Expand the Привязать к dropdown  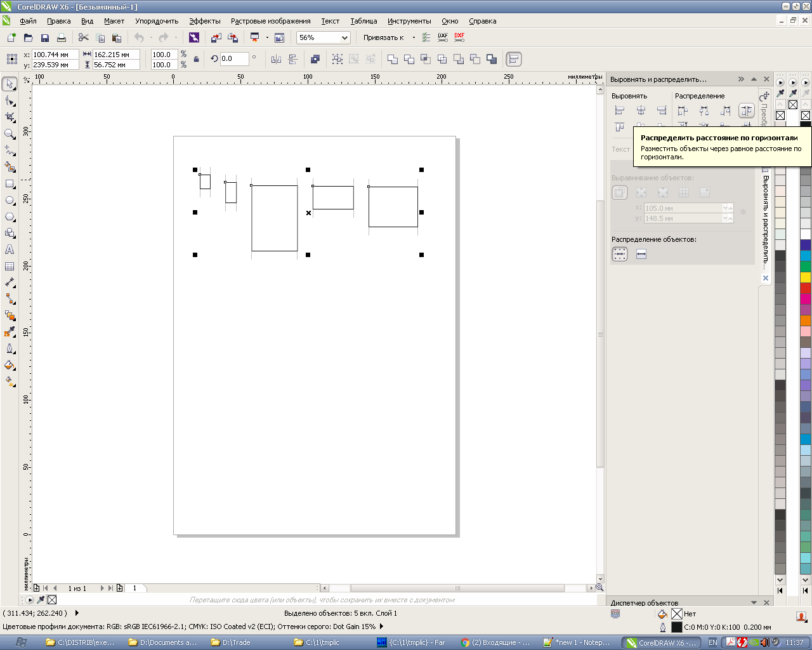point(414,38)
